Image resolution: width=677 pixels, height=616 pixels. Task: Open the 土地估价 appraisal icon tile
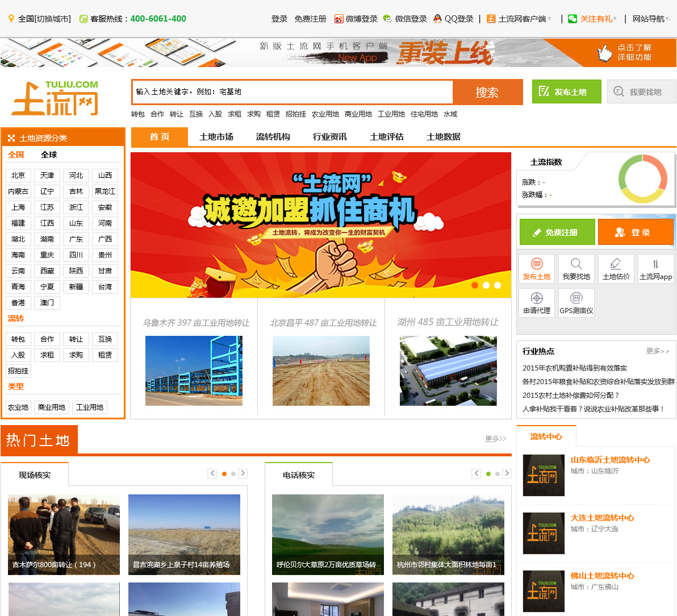click(x=616, y=269)
